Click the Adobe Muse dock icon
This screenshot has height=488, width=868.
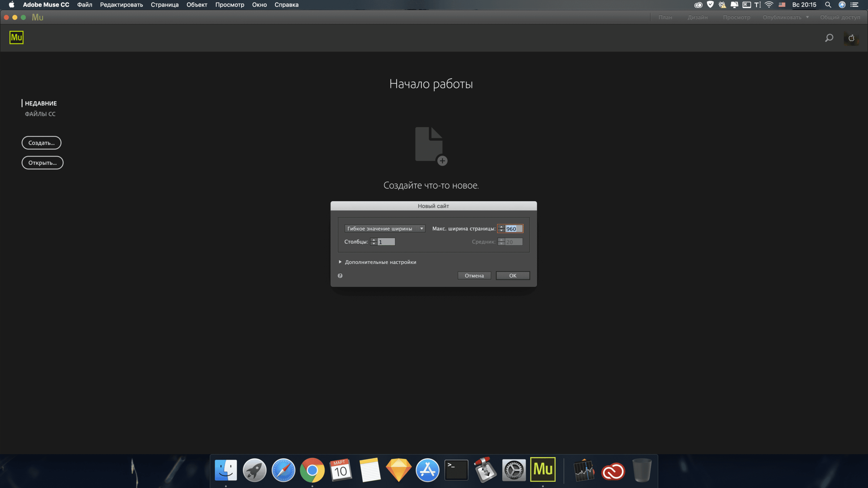tap(542, 470)
